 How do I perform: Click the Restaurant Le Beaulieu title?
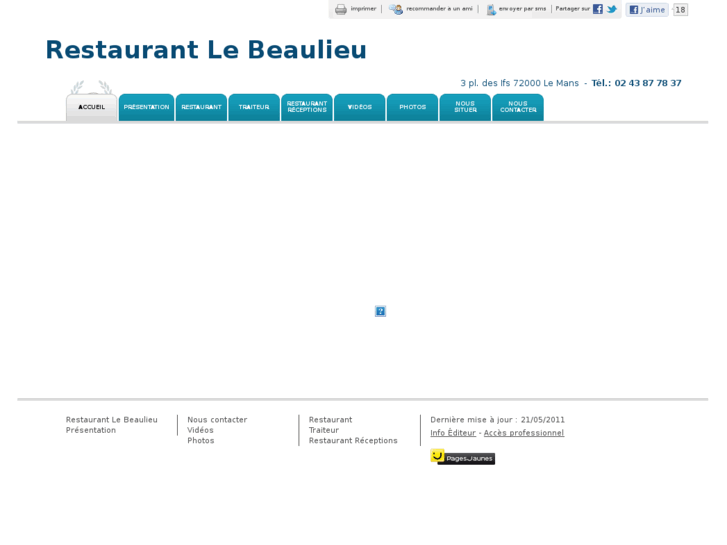(206, 50)
